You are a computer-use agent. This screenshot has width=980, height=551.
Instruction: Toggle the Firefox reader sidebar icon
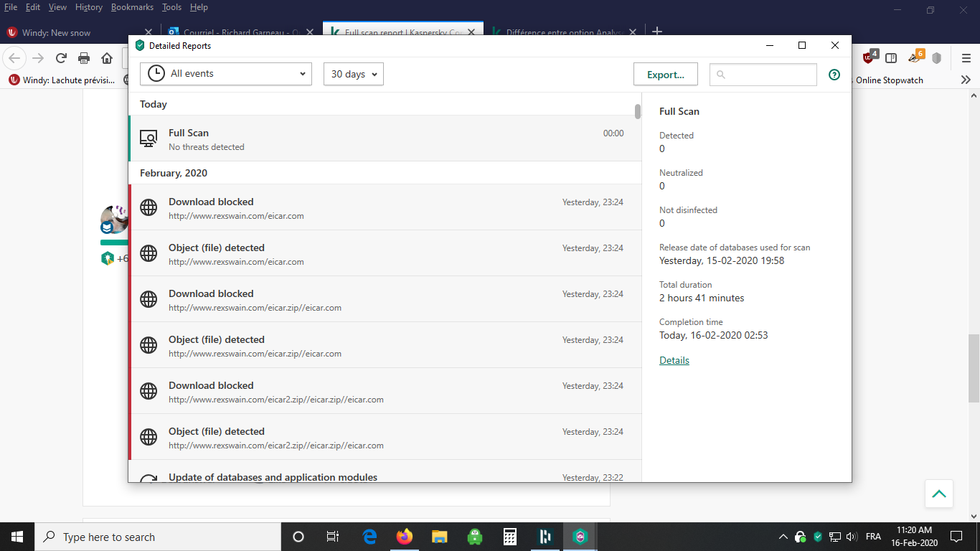tap(891, 58)
